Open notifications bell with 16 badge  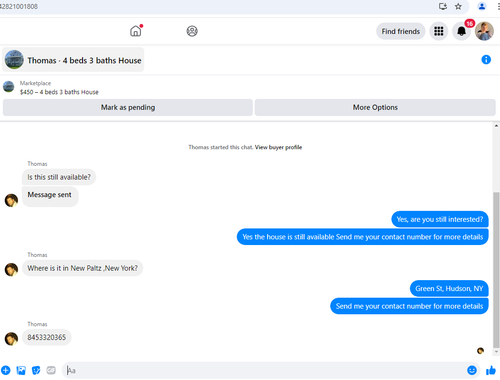(462, 31)
